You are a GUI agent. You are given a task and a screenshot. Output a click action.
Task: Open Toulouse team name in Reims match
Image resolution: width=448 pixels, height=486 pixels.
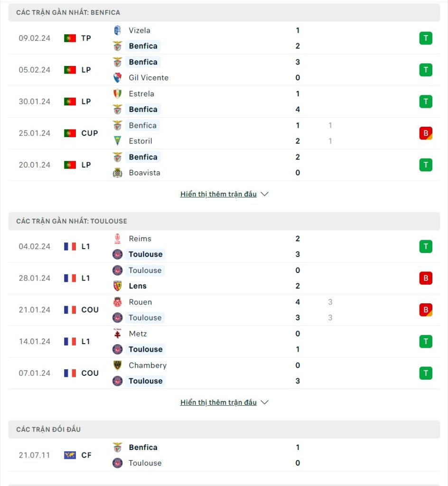click(146, 254)
